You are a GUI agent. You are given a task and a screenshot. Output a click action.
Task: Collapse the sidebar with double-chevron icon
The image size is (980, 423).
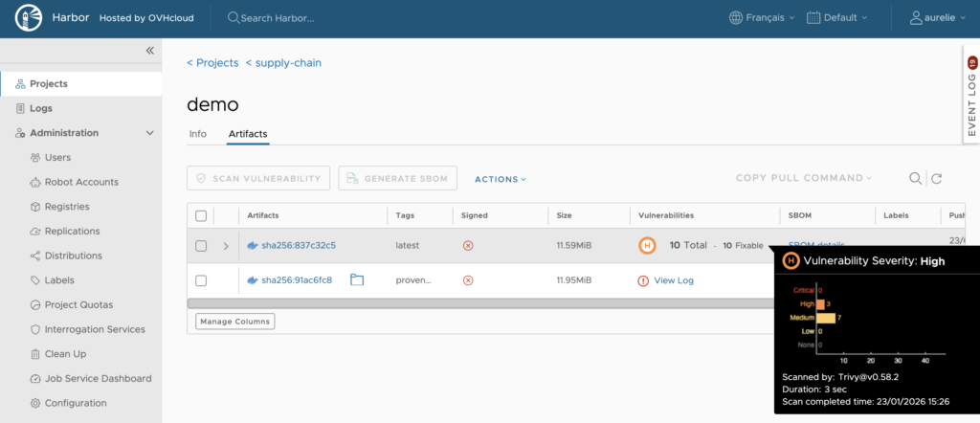149,51
